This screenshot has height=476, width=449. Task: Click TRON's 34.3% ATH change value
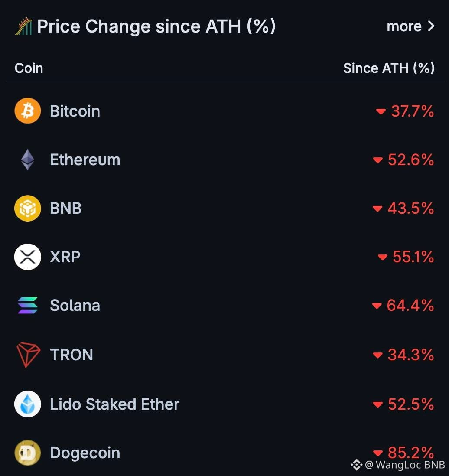coord(410,355)
